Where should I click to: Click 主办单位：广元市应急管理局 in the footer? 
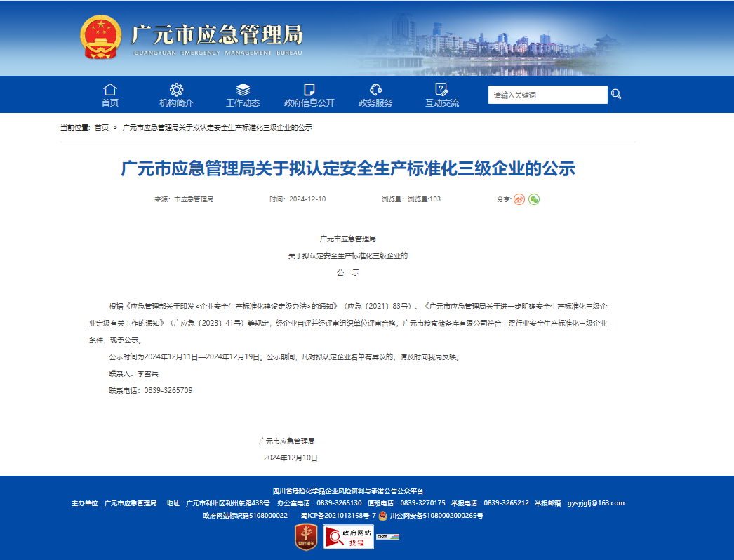114,503
